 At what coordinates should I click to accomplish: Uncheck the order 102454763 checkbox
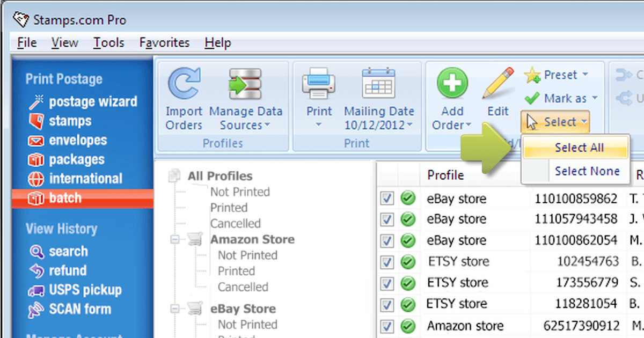click(387, 262)
